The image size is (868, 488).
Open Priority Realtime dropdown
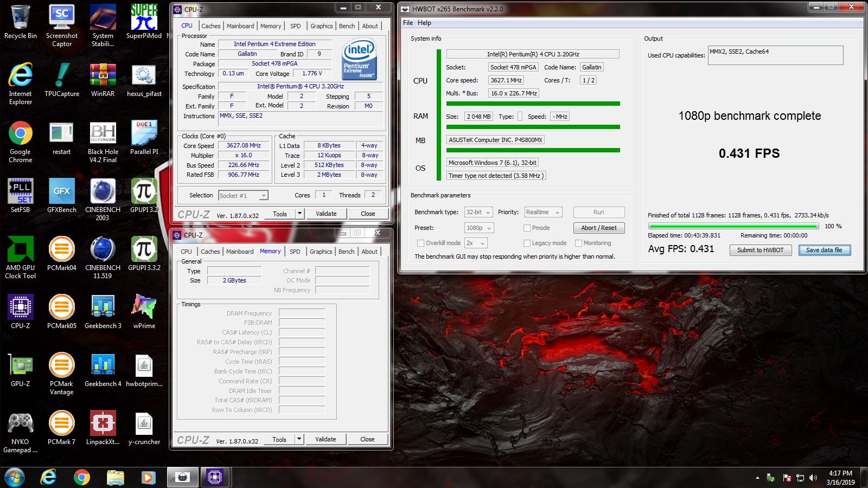point(543,213)
